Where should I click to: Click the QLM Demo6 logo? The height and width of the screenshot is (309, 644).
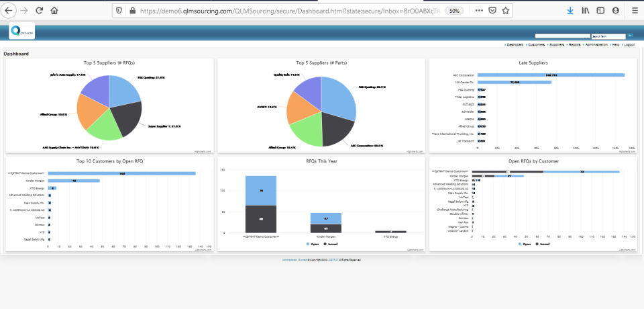[x=21, y=31]
